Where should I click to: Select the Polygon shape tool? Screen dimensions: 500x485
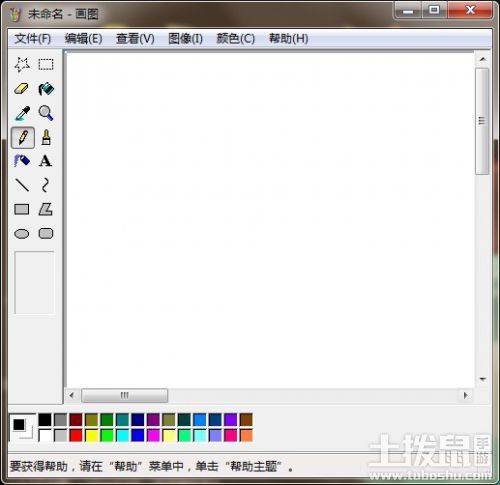(46, 209)
